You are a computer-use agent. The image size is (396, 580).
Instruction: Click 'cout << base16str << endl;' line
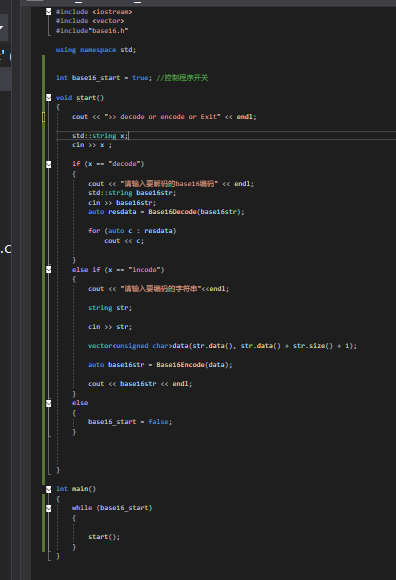pos(140,384)
